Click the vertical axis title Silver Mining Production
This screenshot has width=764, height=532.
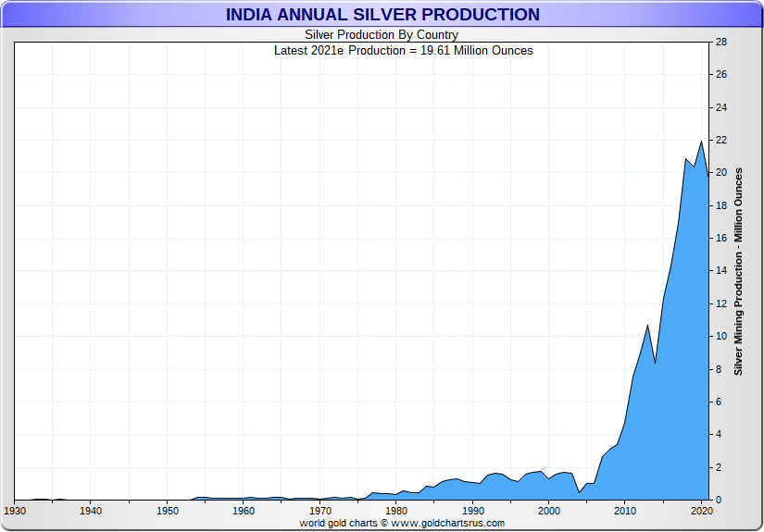(x=738, y=272)
